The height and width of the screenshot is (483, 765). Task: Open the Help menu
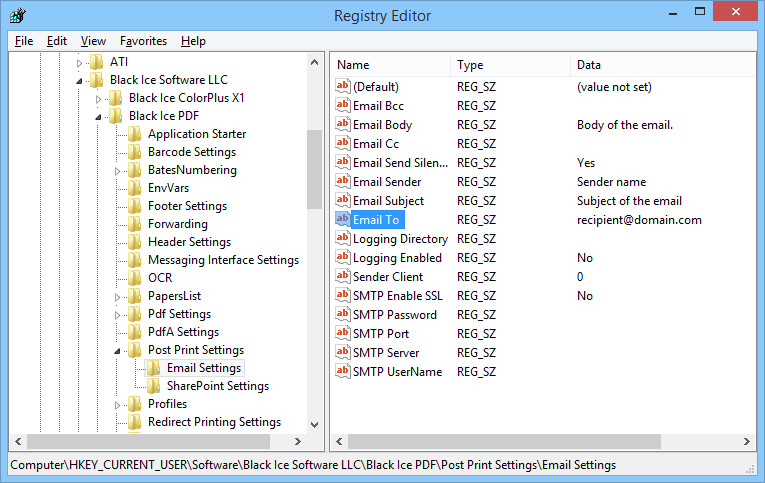point(193,41)
